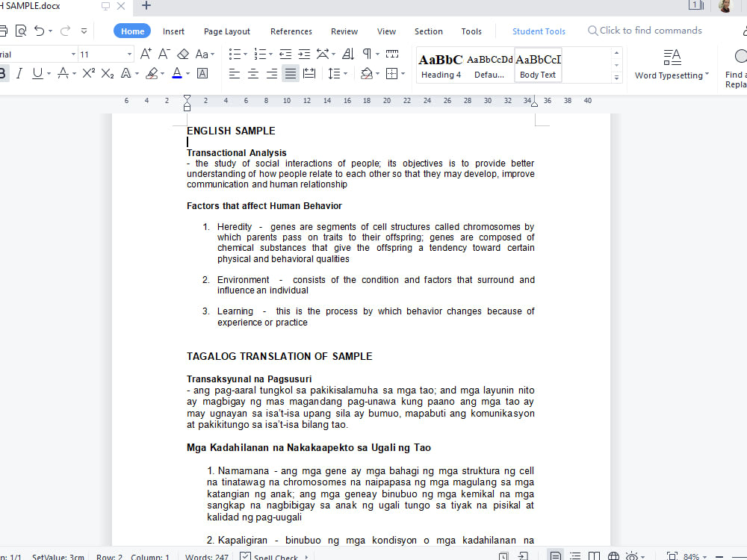This screenshot has height=560, width=747.
Task: Click the Click to find commands search box
Action: [645, 31]
